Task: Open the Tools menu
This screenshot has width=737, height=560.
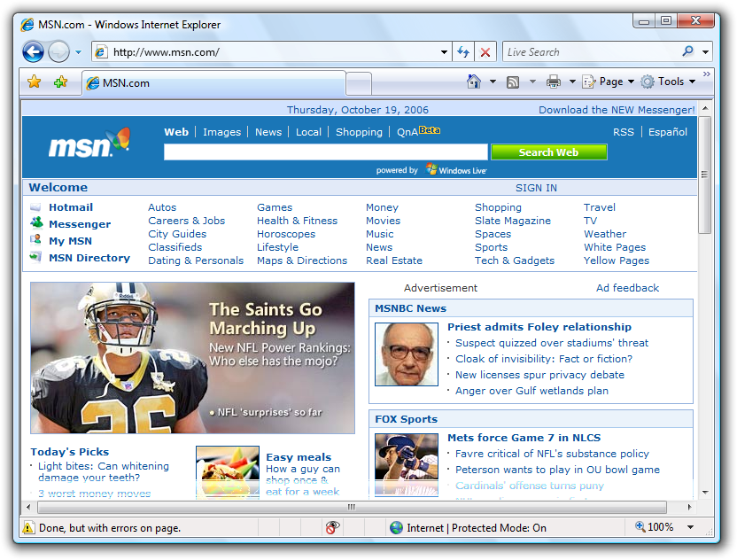Action: coord(668,82)
